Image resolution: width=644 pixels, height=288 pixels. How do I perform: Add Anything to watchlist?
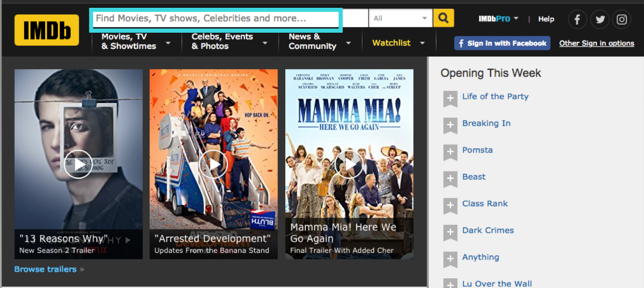450,259
